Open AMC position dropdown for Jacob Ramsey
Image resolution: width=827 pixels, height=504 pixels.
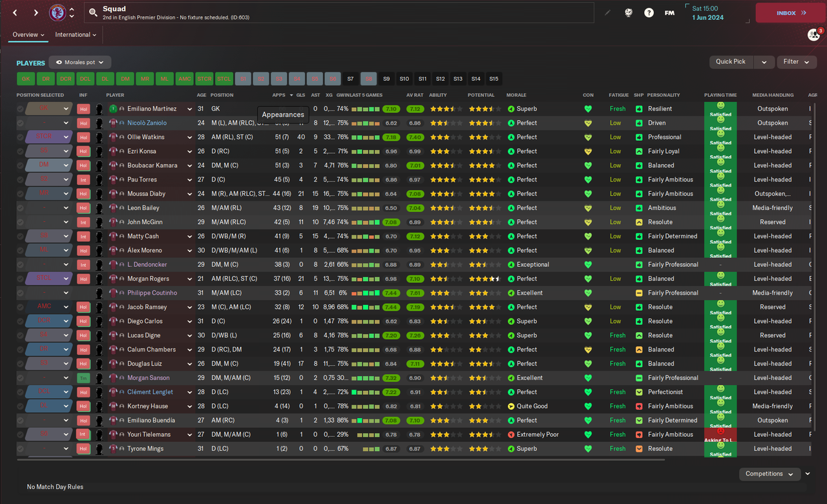tap(48, 307)
